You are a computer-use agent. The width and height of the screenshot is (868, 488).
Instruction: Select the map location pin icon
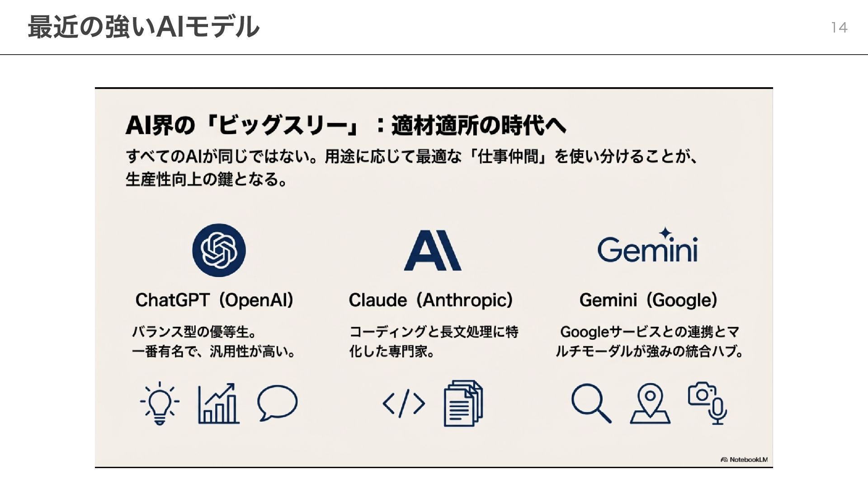point(650,403)
